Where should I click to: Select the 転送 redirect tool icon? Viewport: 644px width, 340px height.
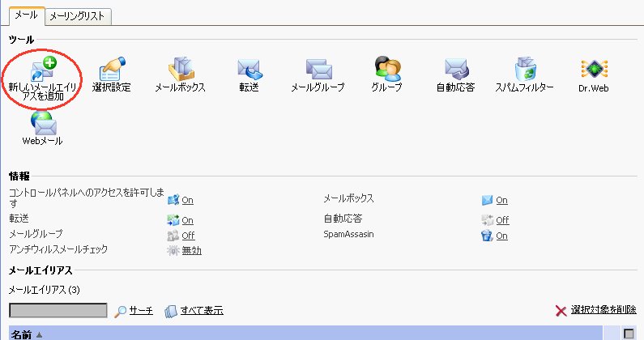click(248, 70)
